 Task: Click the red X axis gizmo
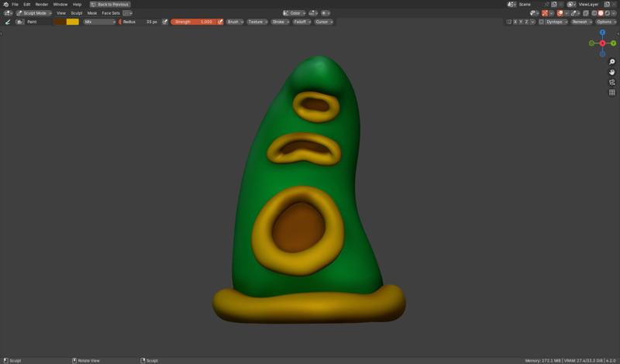point(602,43)
